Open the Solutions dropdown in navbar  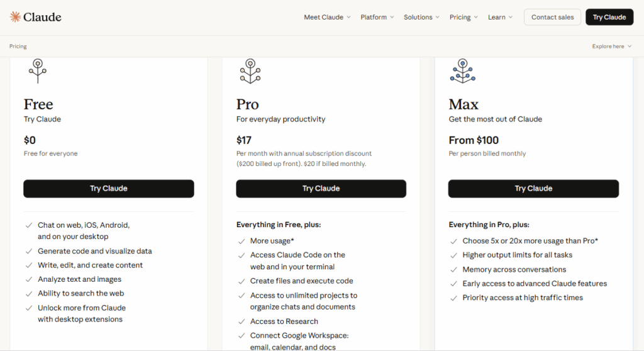click(x=421, y=17)
